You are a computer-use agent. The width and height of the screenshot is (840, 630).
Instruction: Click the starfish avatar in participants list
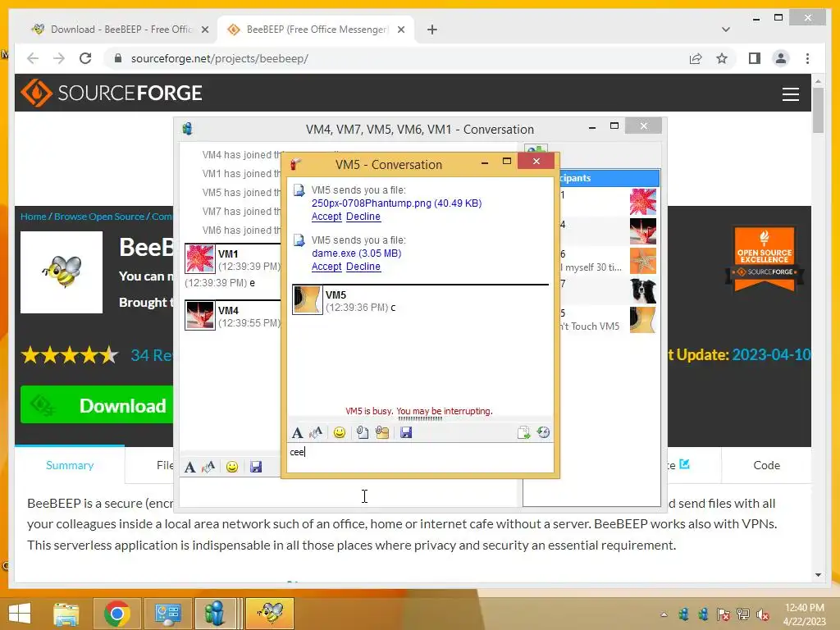click(643, 261)
